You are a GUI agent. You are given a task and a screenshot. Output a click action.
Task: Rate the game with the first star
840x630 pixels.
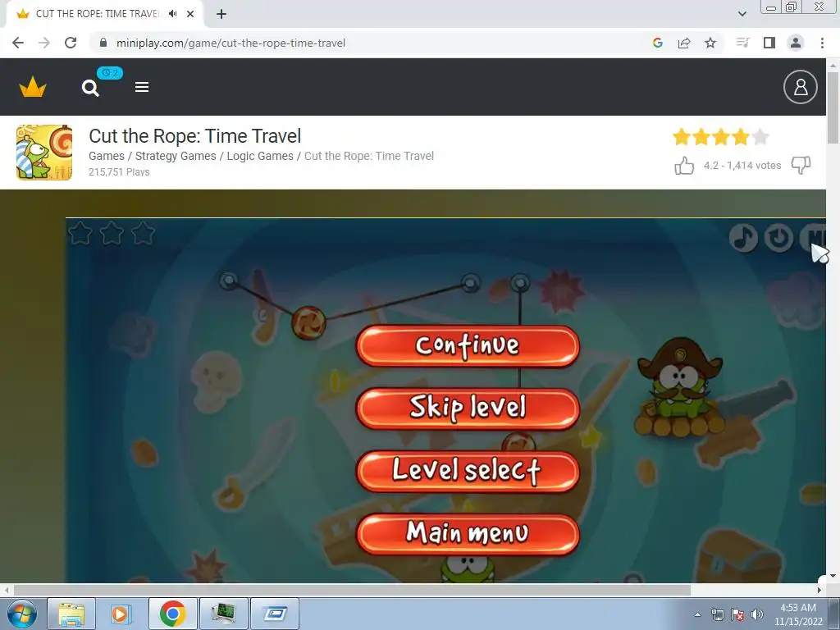click(682, 137)
